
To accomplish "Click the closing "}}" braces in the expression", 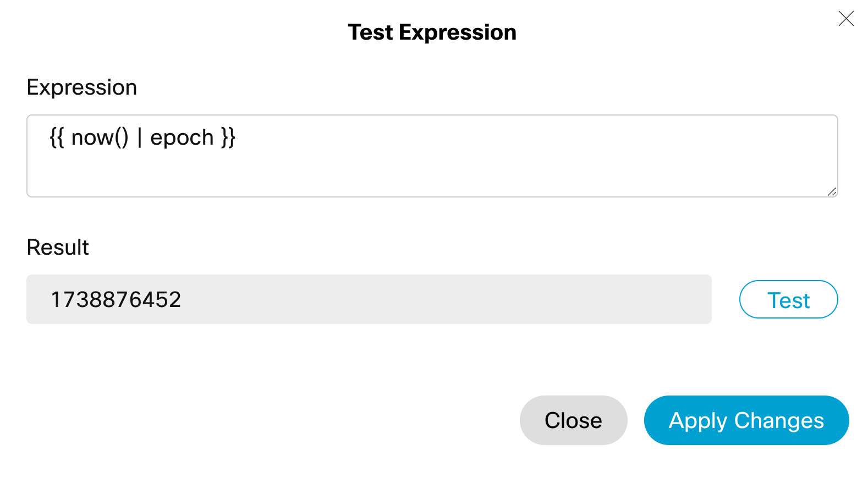I will point(228,138).
